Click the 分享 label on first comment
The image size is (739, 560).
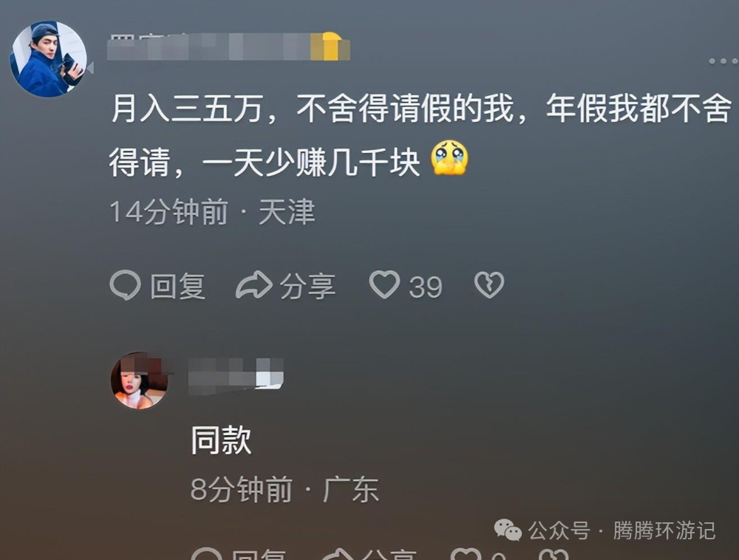click(307, 287)
